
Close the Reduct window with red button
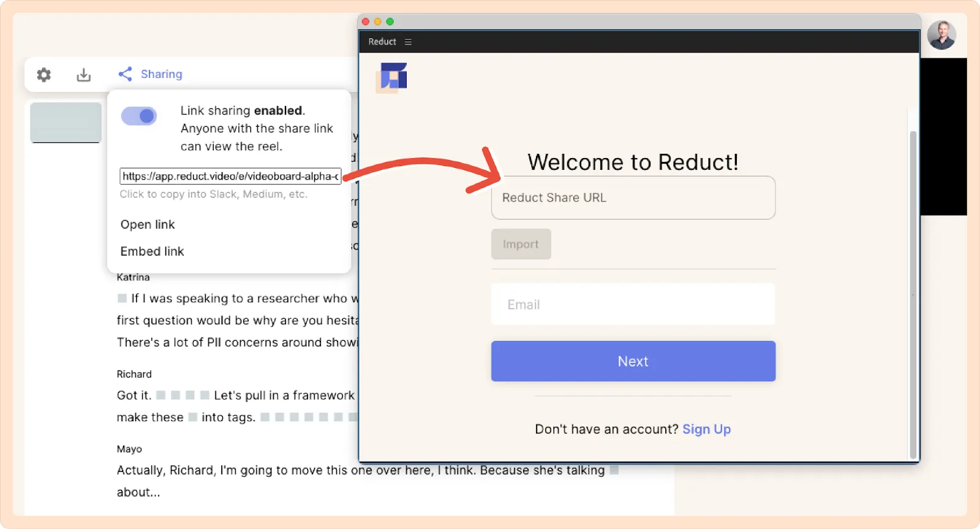pos(366,21)
